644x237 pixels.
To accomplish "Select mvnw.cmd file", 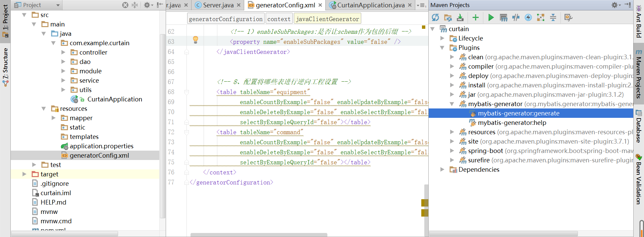I will (56, 221).
